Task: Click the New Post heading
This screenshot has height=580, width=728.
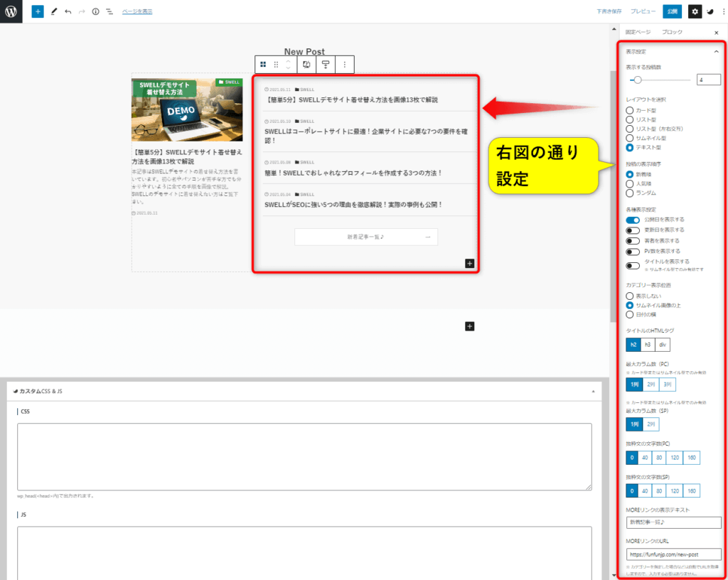Action: pos(304,51)
